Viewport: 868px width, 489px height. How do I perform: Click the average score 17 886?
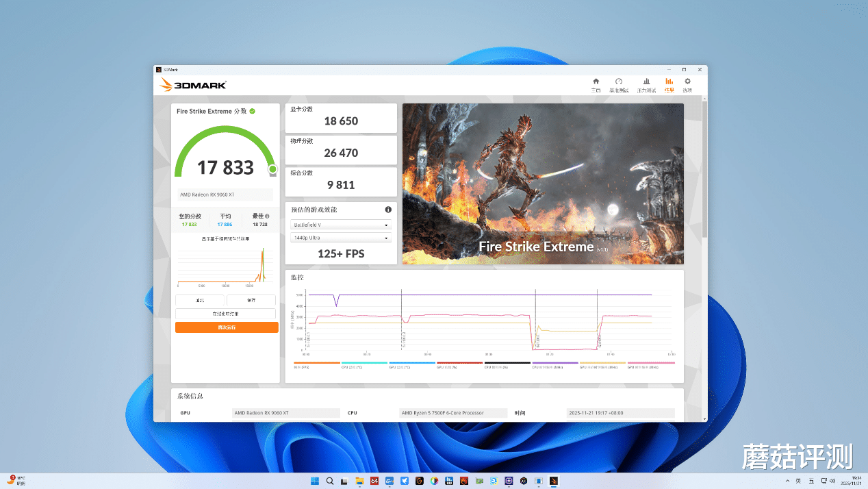(x=225, y=224)
